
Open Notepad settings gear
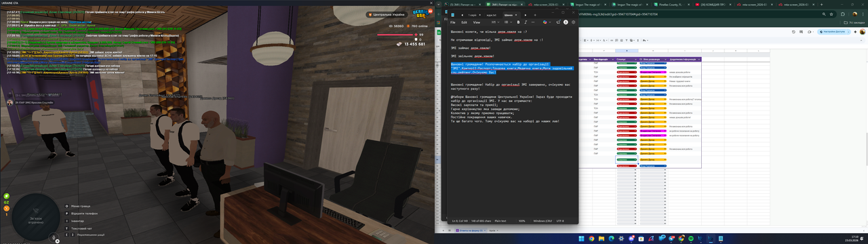[573, 22]
